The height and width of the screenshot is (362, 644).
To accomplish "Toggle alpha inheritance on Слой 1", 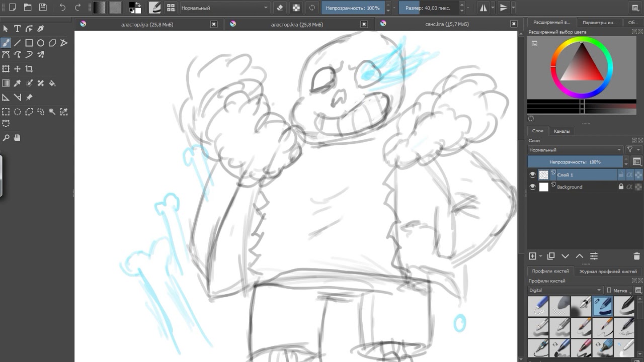I will tap(629, 174).
